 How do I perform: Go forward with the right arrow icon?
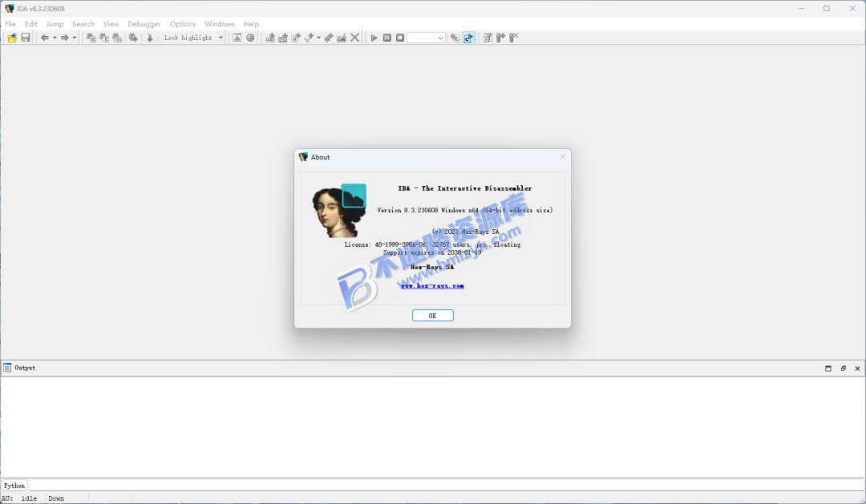click(65, 38)
